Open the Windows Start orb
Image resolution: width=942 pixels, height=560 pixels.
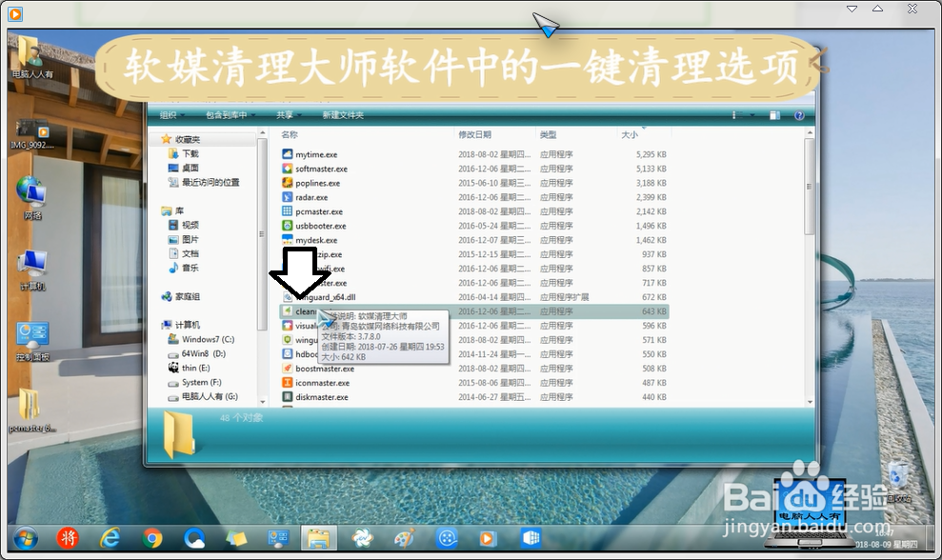coord(26,538)
